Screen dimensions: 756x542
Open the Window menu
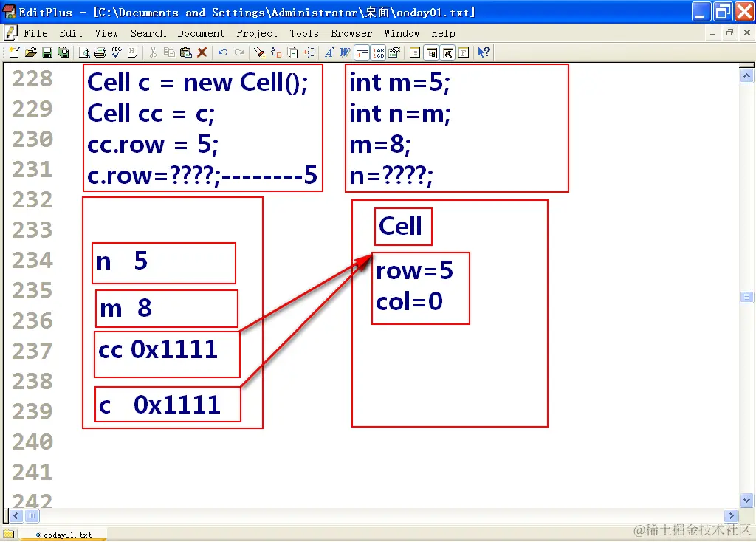pyautogui.click(x=402, y=33)
